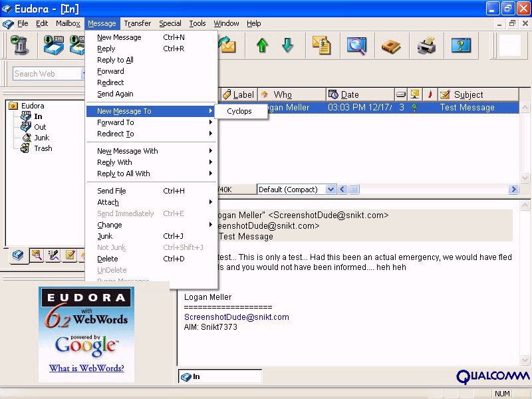The image size is (532, 399).
Task: Select the File Browser magnifier tab icon
Action: point(37,255)
